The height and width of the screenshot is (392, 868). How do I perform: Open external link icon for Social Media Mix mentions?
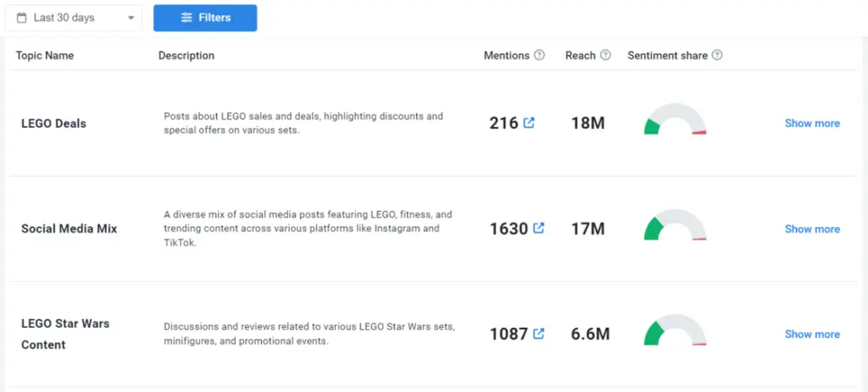click(x=538, y=229)
